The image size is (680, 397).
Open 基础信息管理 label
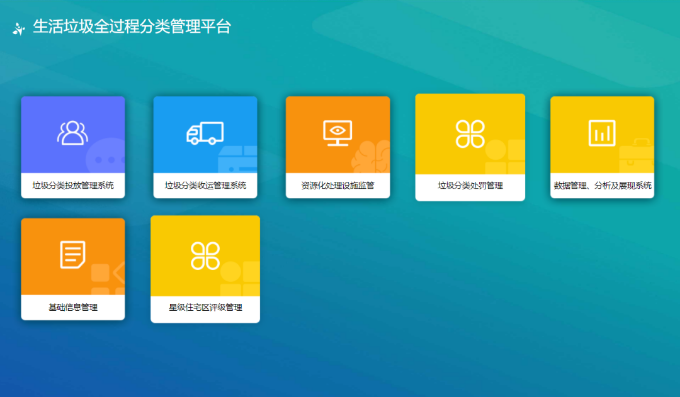[73, 307]
